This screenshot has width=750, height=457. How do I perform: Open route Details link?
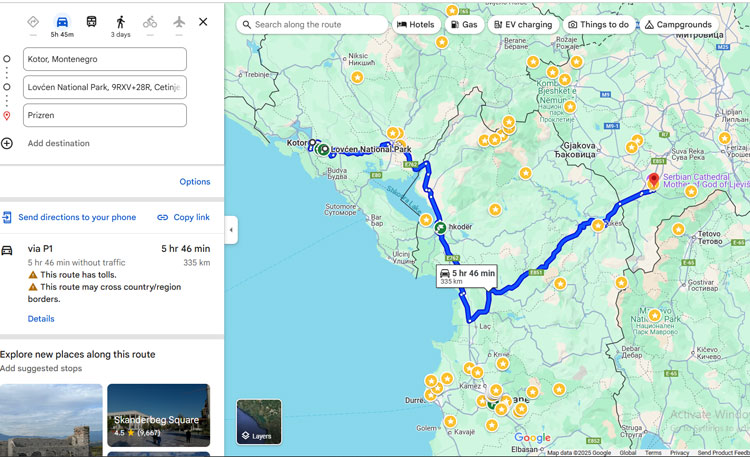[x=41, y=319]
